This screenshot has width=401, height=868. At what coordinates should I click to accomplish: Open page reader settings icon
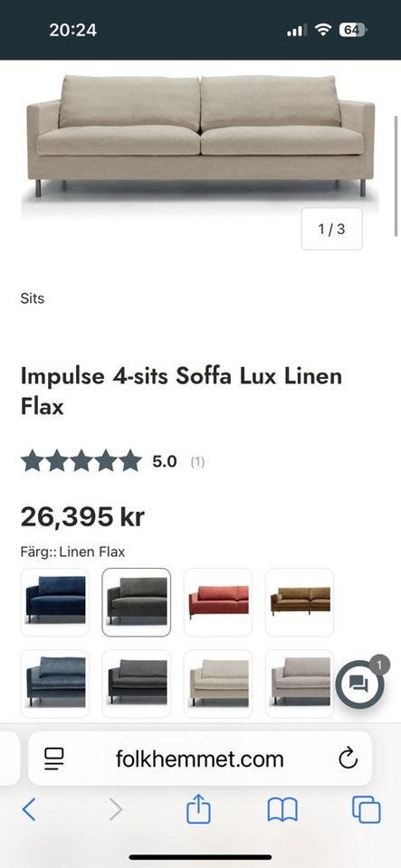(53, 759)
